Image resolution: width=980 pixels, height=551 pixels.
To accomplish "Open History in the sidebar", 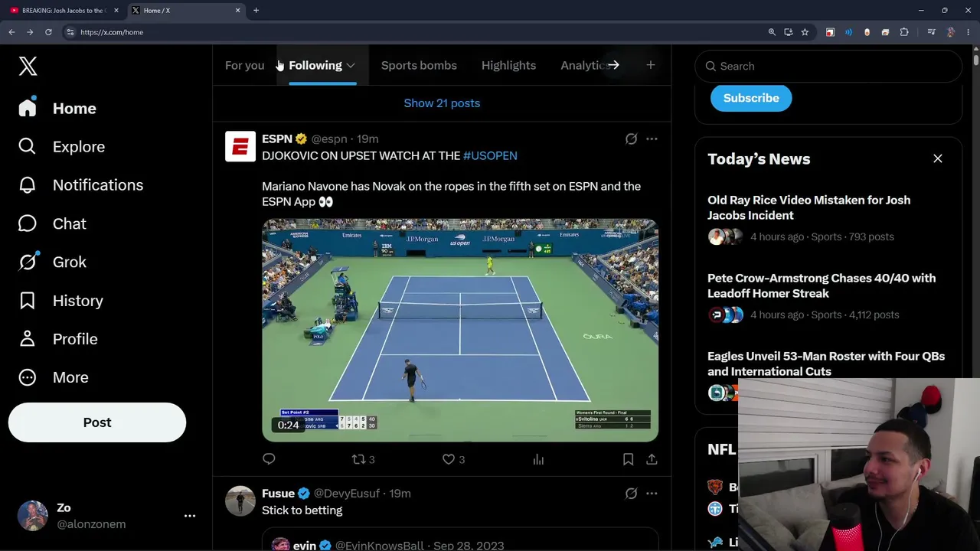I will tap(60, 300).
